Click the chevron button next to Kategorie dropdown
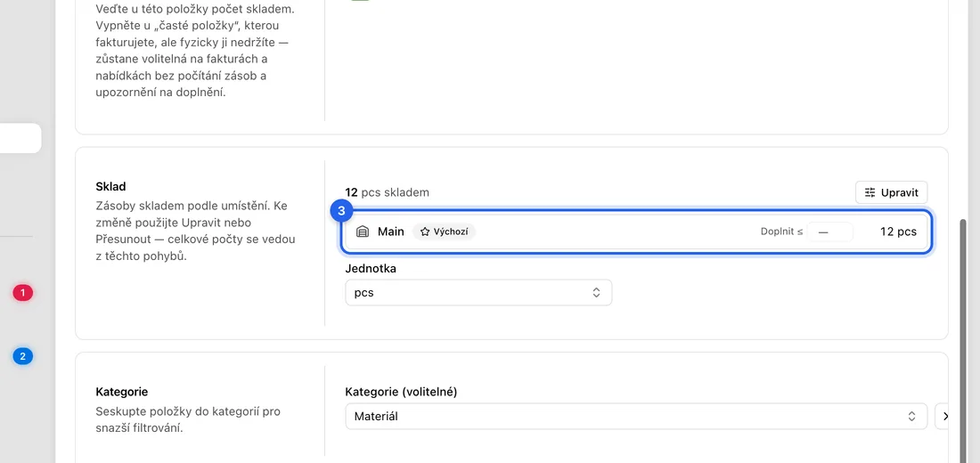The width and height of the screenshot is (980, 463). [943, 416]
